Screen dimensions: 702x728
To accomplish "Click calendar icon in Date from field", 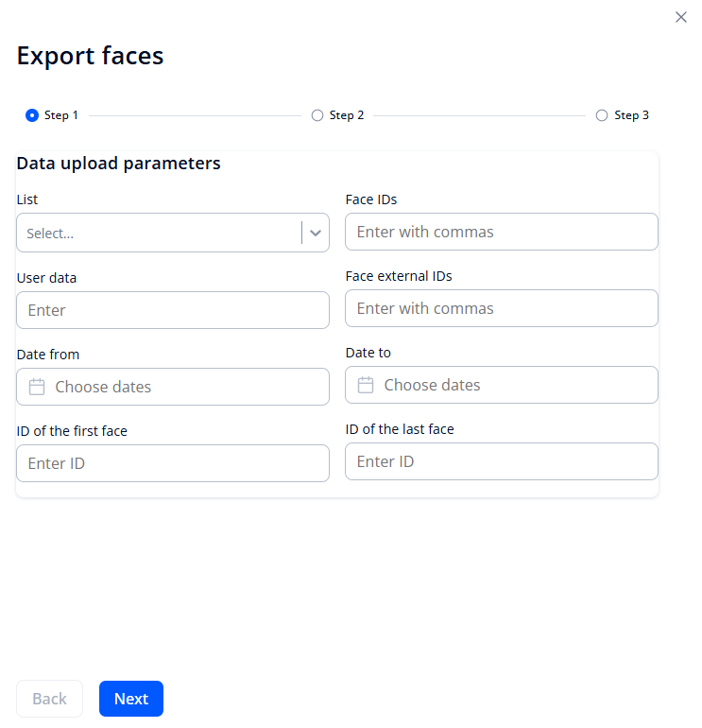I will tap(37, 387).
